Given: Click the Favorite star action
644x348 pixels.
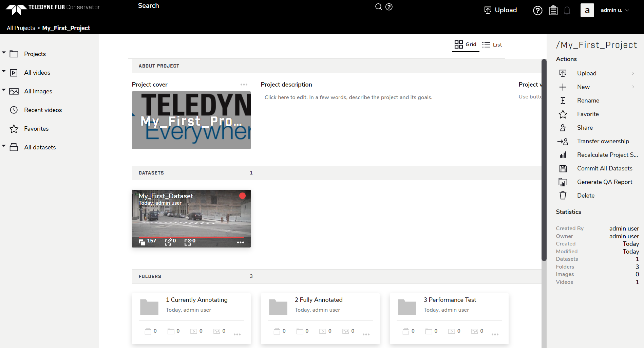Looking at the screenshot, I should pos(563,114).
